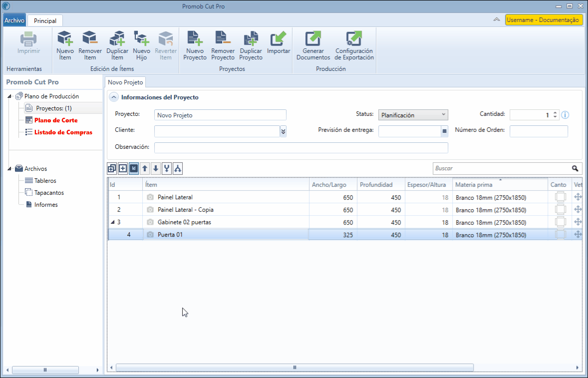This screenshot has width=588, height=378.
Task: Click the Reverter Item ribbon icon
Action: click(165, 38)
